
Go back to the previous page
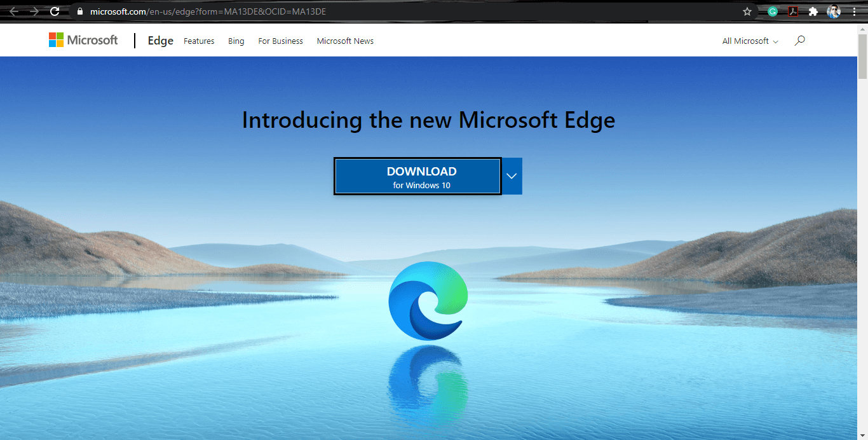pyautogui.click(x=14, y=11)
